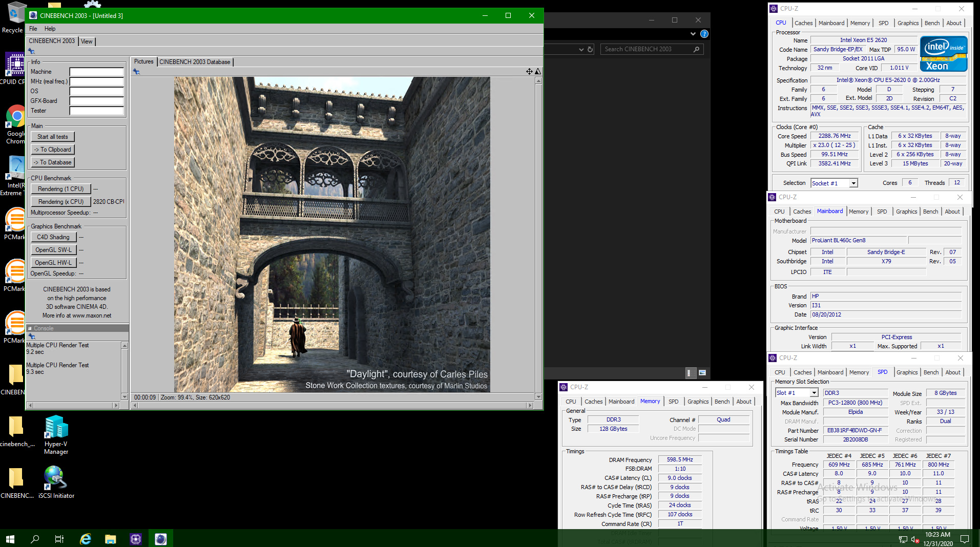Screen dimensions: 980x547
Task: Click the OS input field
Action: pos(97,91)
